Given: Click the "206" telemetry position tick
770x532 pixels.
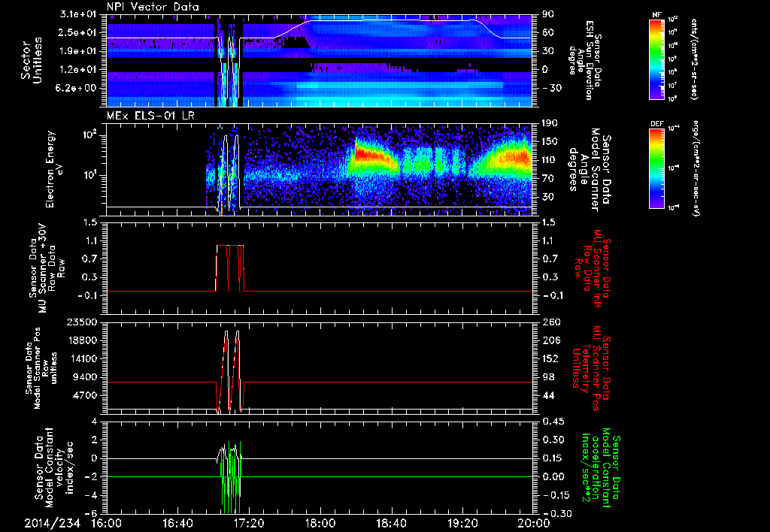Looking at the screenshot, I should (x=550, y=340).
